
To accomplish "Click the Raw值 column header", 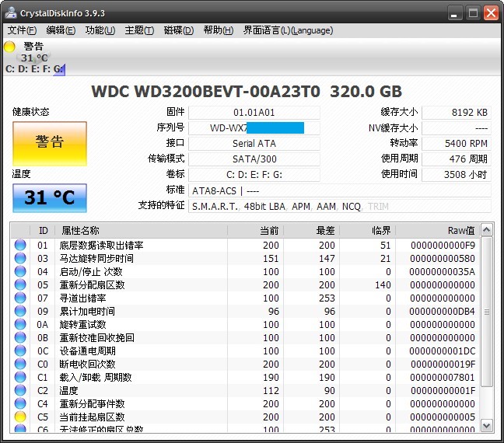I will 437,231.
